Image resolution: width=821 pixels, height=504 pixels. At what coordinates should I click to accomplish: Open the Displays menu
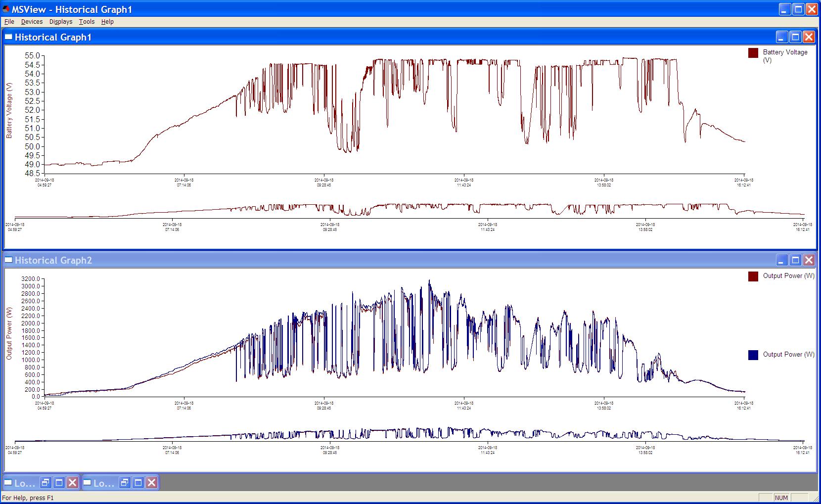point(61,22)
